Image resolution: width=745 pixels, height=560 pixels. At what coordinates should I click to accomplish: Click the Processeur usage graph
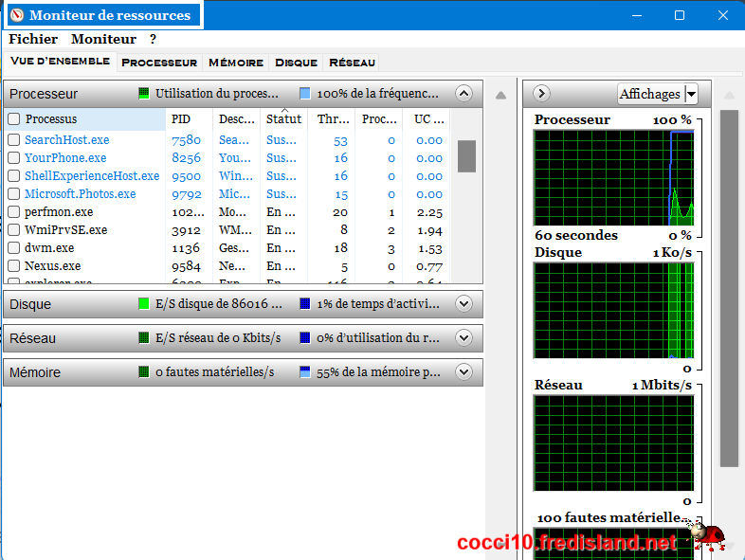[613, 177]
